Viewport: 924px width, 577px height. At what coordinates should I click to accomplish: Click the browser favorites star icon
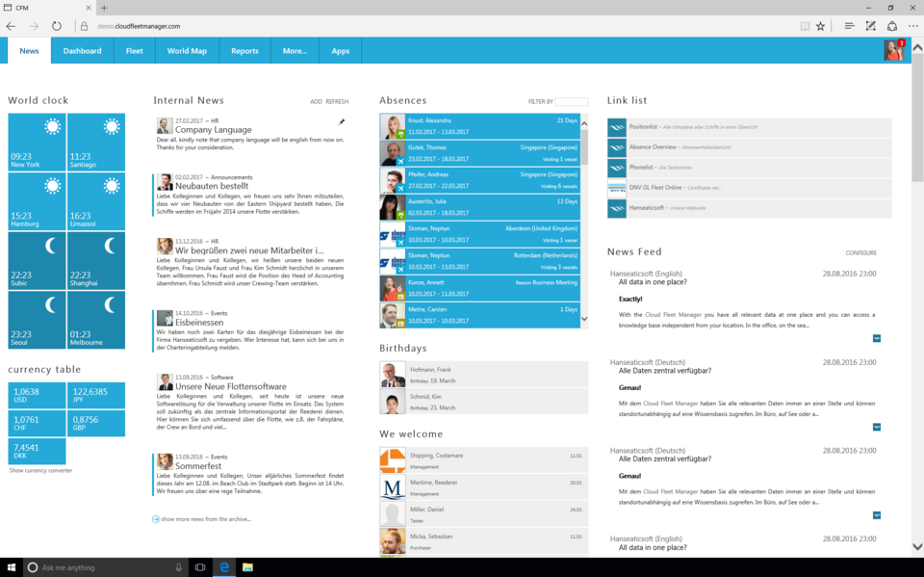[x=821, y=26]
